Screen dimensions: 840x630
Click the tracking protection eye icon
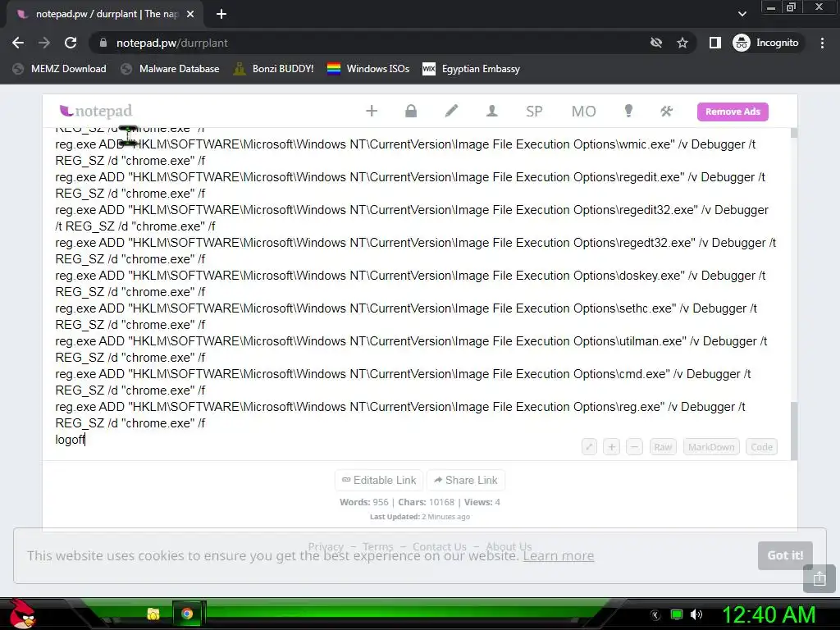(655, 43)
